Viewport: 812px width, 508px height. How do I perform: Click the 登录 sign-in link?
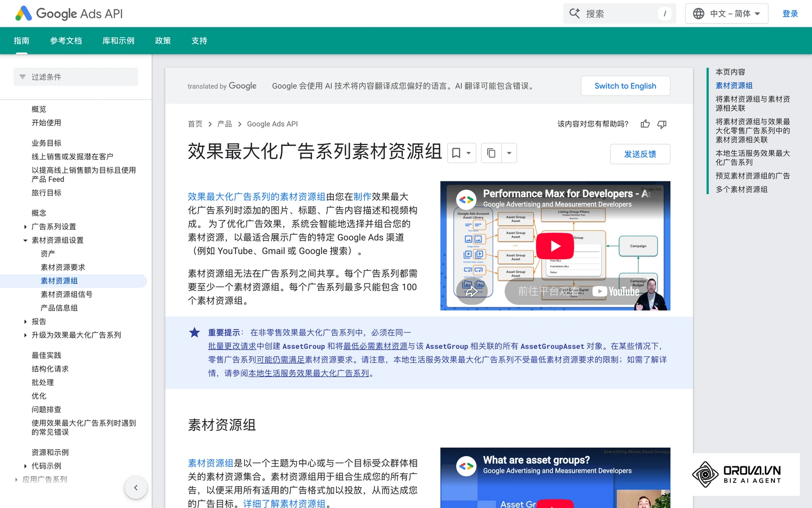[790, 14]
